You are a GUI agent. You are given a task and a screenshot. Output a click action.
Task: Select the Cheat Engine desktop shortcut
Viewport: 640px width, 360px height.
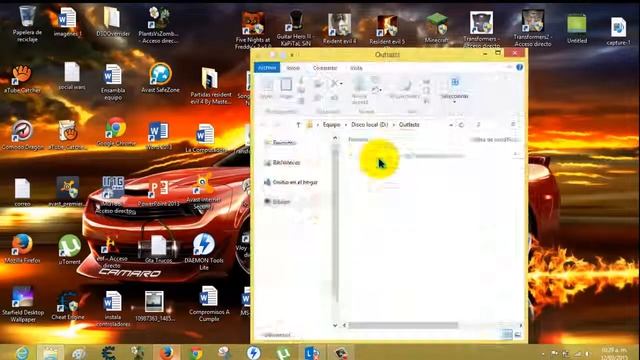[68, 306]
